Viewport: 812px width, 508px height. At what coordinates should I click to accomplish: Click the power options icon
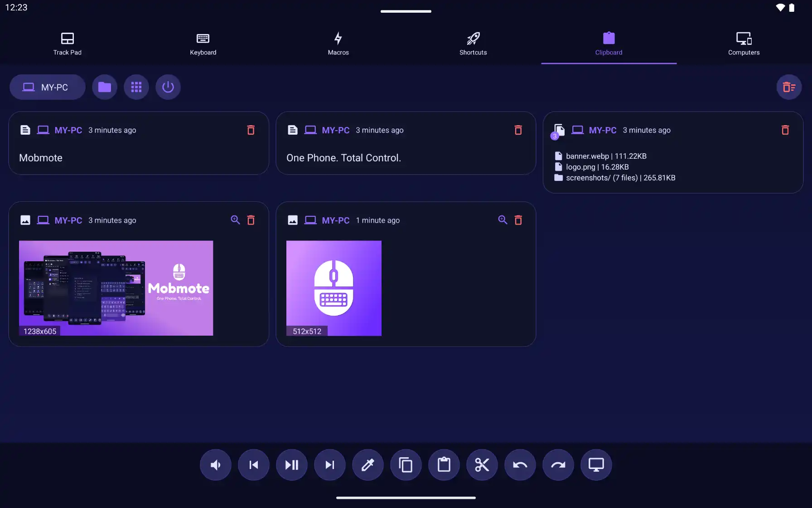pyautogui.click(x=168, y=87)
